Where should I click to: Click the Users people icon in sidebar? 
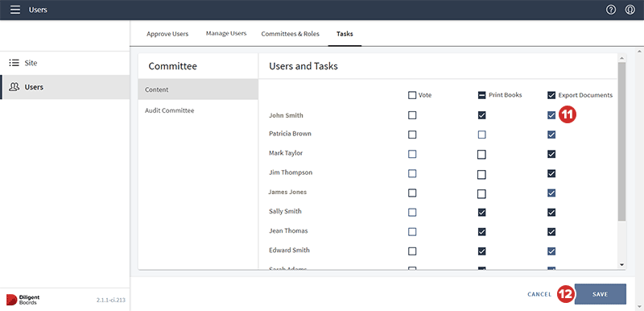coord(14,87)
